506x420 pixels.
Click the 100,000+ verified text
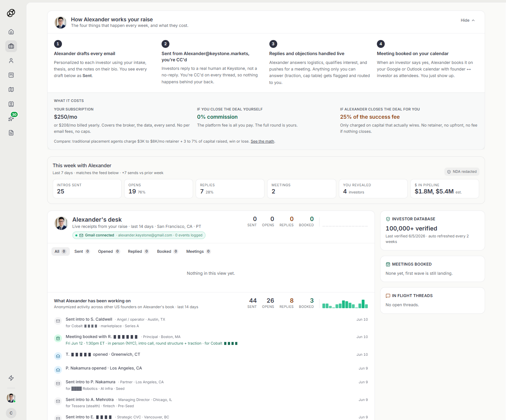pos(411,229)
